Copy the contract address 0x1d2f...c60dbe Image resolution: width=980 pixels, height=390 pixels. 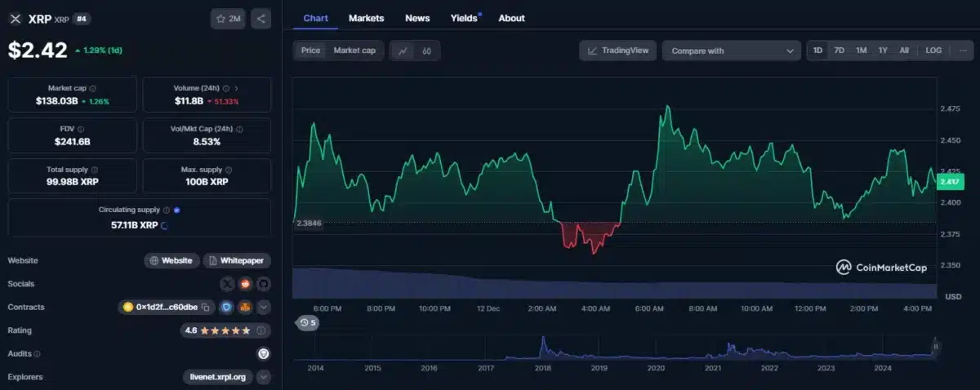tap(206, 307)
